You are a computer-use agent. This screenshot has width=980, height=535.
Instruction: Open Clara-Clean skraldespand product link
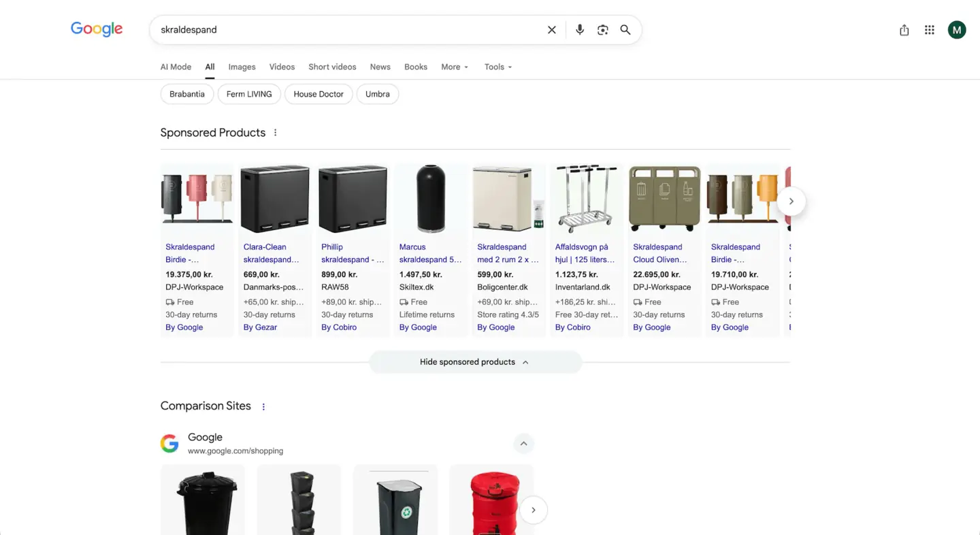click(271, 253)
